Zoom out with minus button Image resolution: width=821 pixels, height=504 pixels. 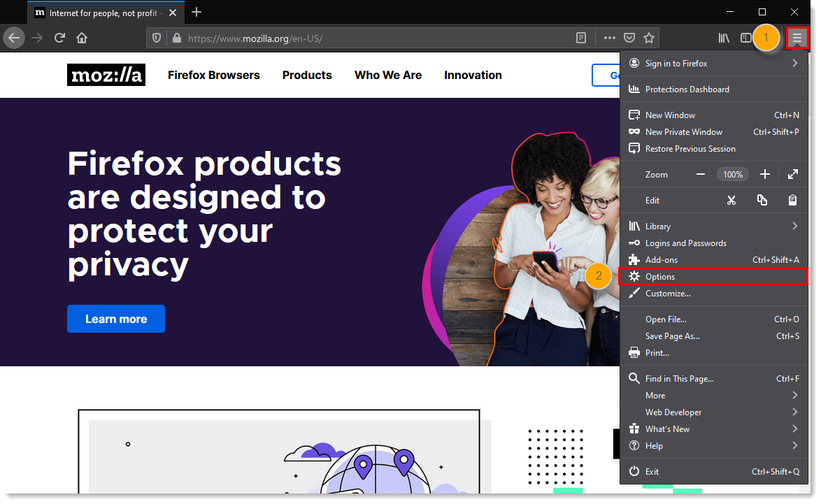click(x=701, y=174)
